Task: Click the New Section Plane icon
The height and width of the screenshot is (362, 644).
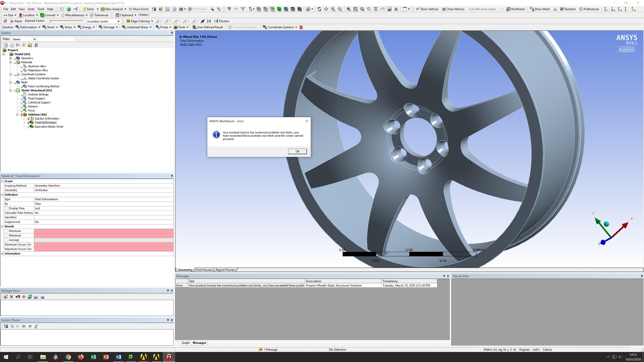Action: pos(6,326)
